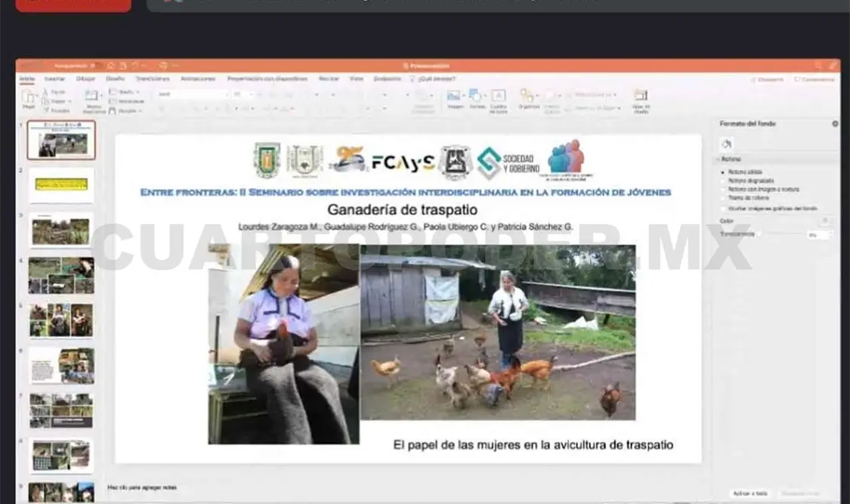This screenshot has height=504, width=850.
Task: Select the Relleno sólido radio option
Action: 724,172
